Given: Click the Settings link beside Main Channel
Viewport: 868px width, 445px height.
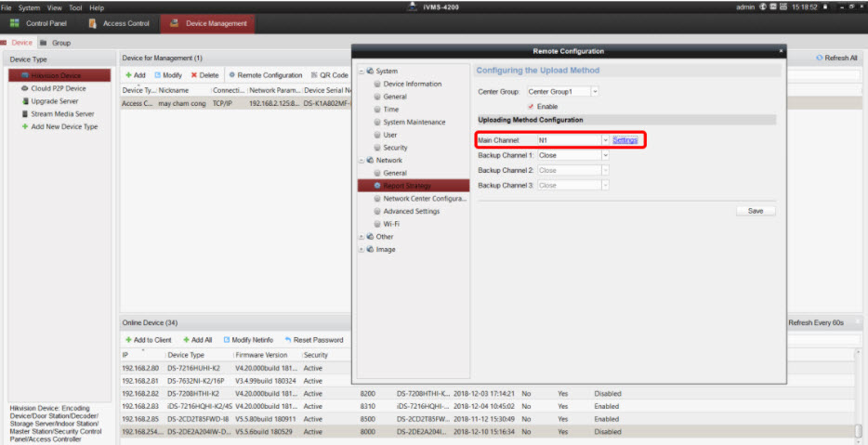Looking at the screenshot, I should coord(625,139).
